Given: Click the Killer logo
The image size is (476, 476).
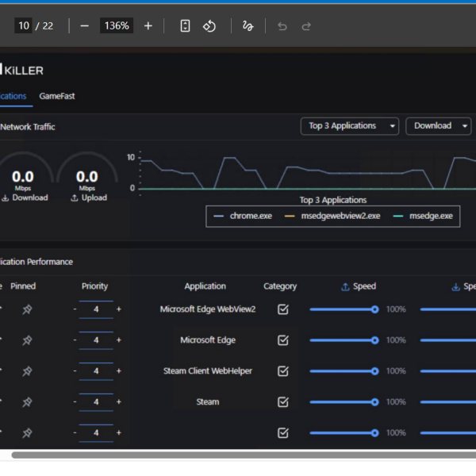Looking at the screenshot, I should click(x=22, y=70).
